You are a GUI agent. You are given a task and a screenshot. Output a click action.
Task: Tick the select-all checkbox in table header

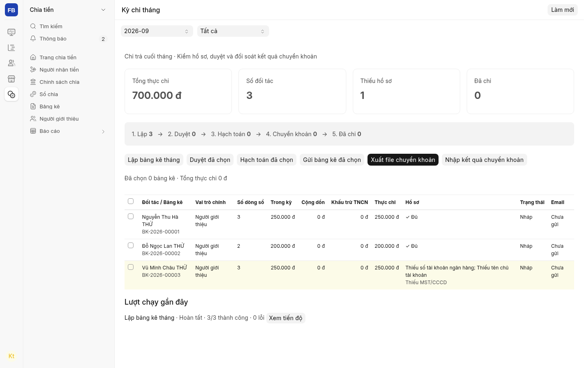click(131, 201)
